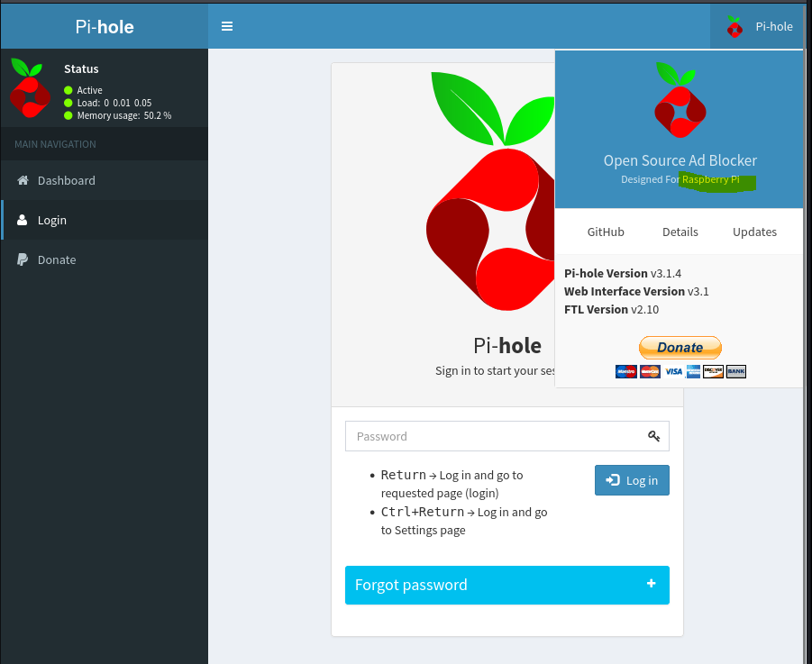The width and height of the screenshot is (812, 664).
Task: Click the PayPal icon beside Donate
Action: (23, 259)
